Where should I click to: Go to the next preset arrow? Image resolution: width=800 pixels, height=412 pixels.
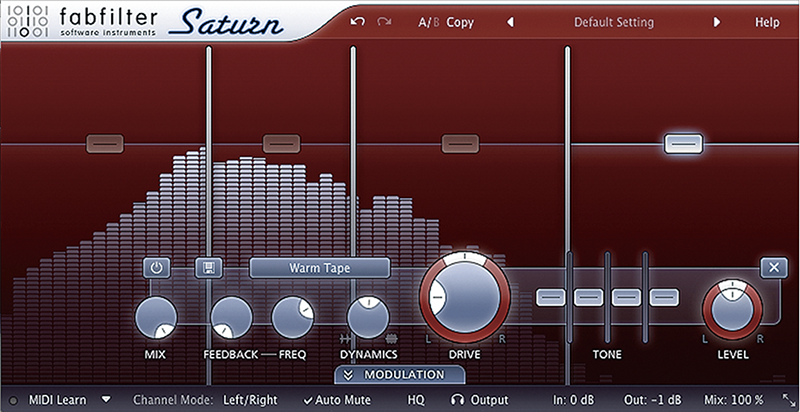pyautogui.click(x=717, y=22)
